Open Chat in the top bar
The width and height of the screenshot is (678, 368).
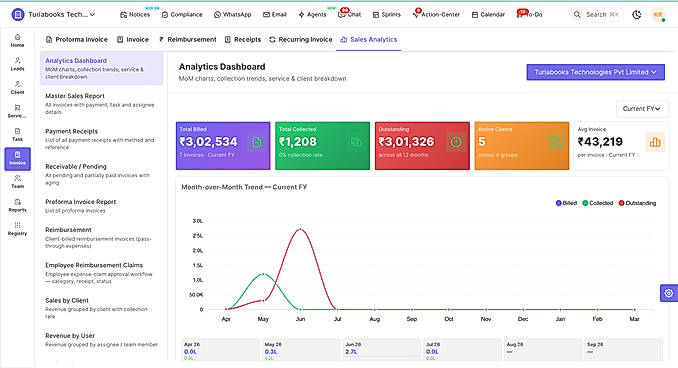coord(349,15)
